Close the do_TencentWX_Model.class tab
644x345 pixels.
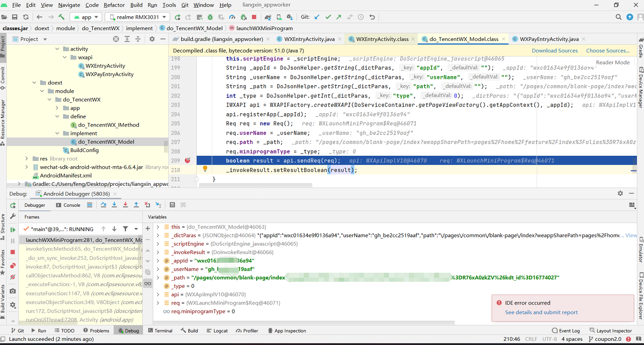[x=503, y=39]
